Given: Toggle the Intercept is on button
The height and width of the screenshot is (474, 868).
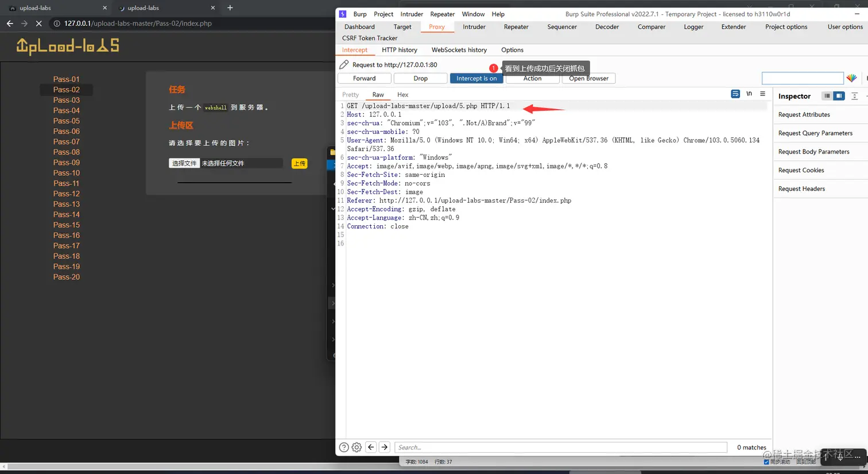Looking at the screenshot, I should click(x=476, y=78).
